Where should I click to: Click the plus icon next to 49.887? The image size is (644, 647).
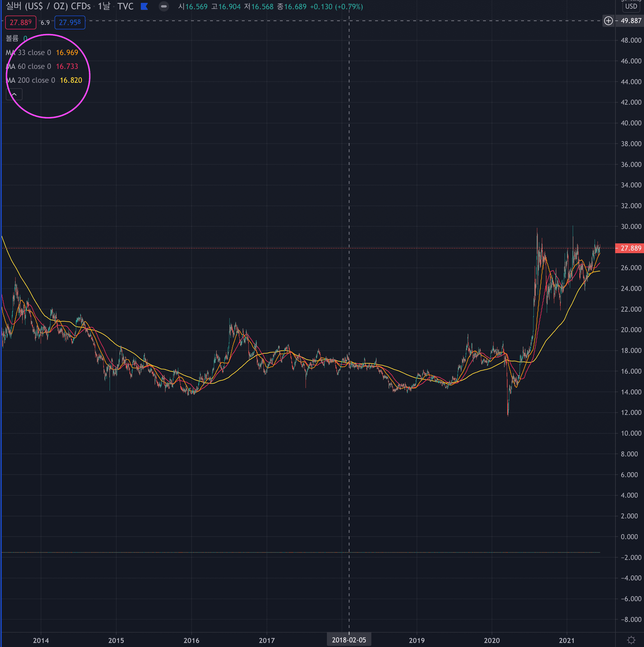pos(608,21)
